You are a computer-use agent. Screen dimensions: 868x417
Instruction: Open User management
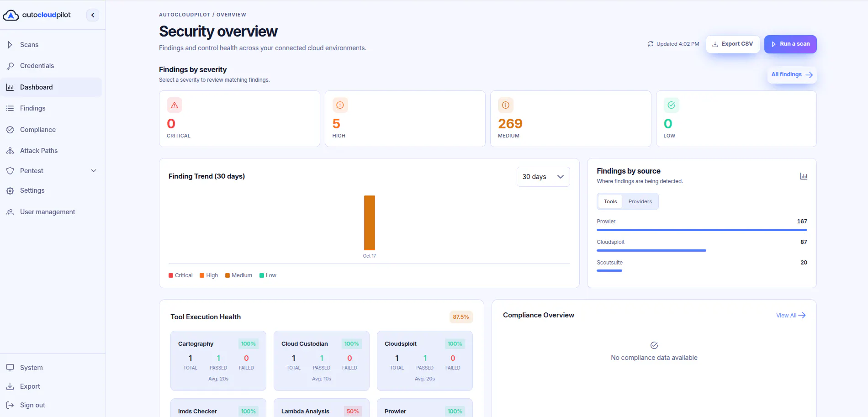(x=51, y=212)
